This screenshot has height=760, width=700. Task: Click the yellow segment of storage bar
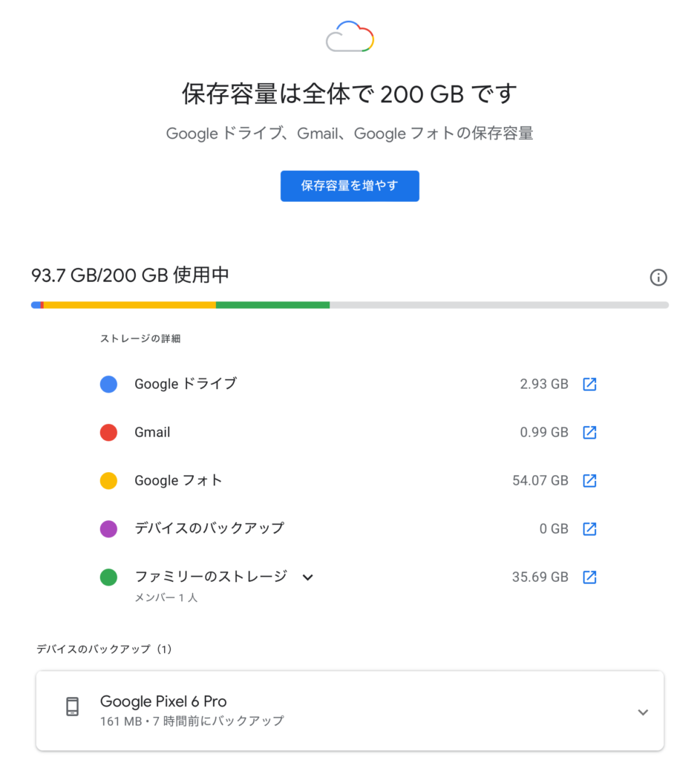(130, 305)
